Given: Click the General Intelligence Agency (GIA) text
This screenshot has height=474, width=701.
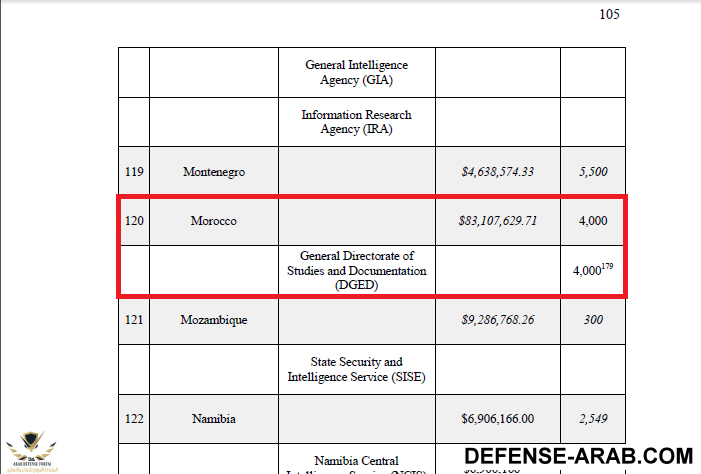Looking at the screenshot, I should coord(356,73).
